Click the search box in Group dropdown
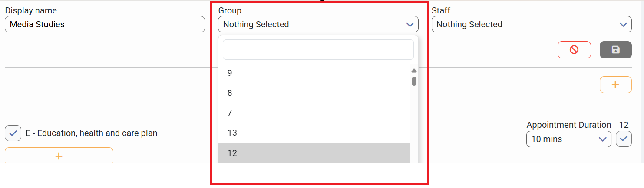 pos(318,50)
